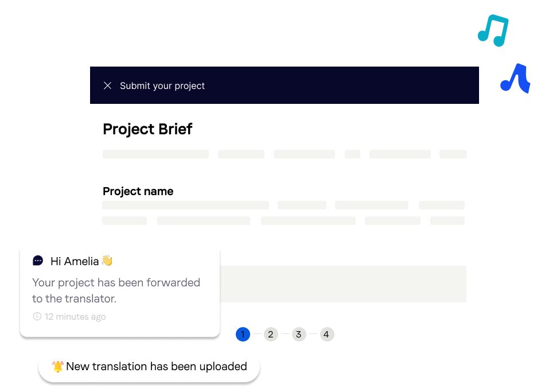Go to step 1 in pagination
545x392 pixels.
(x=243, y=334)
